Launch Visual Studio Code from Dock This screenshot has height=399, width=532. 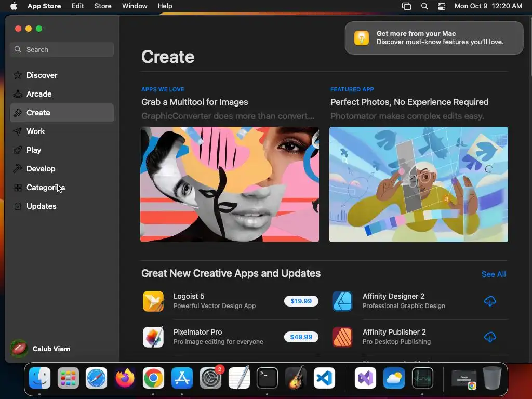pos(324,378)
